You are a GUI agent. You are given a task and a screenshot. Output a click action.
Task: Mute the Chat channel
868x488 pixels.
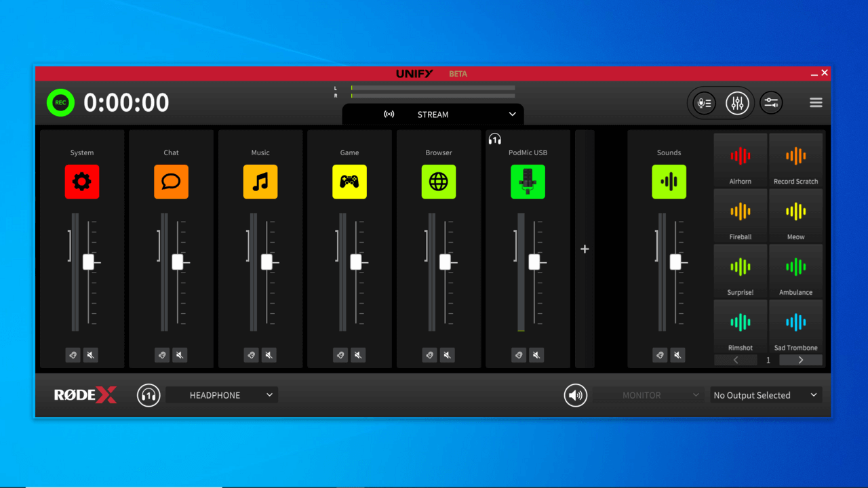(x=180, y=354)
